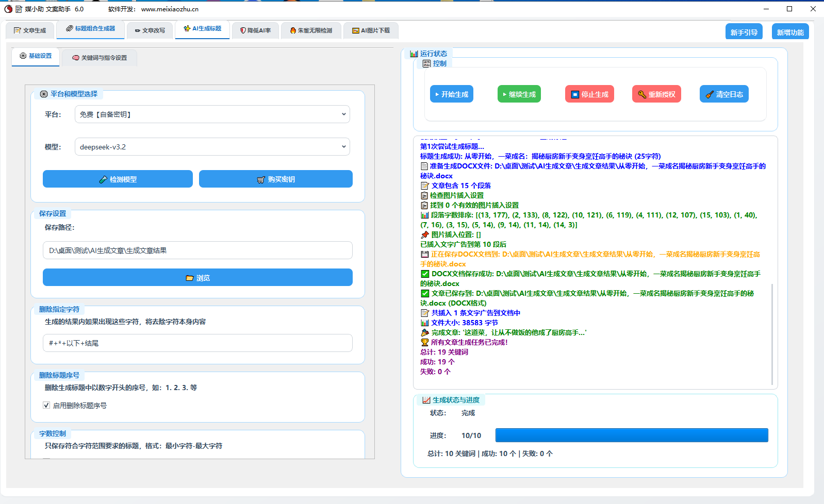This screenshot has height=504, width=824.
Task: Open the AI图片下载 tab
Action: (x=371, y=30)
